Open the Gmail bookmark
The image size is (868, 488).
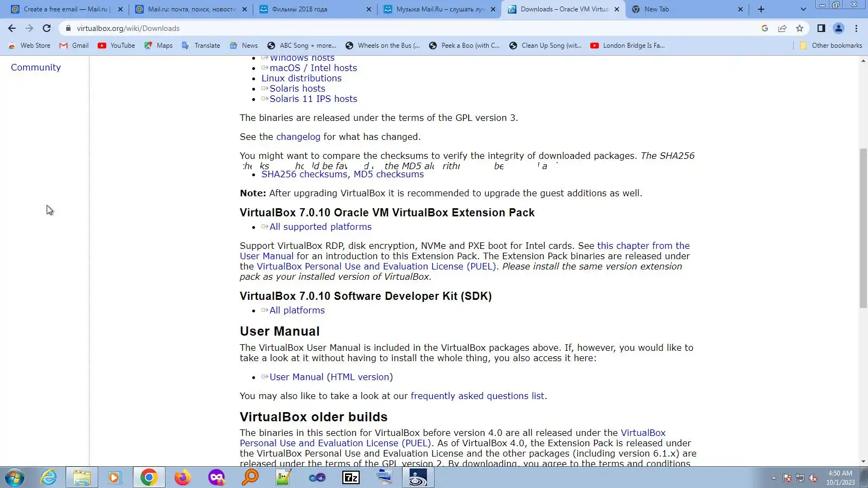pyautogui.click(x=74, y=46)
